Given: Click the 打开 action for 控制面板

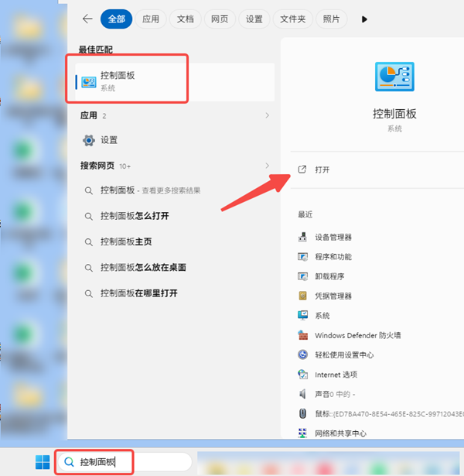Looking at the screenshot, I should tap(322, 170).
